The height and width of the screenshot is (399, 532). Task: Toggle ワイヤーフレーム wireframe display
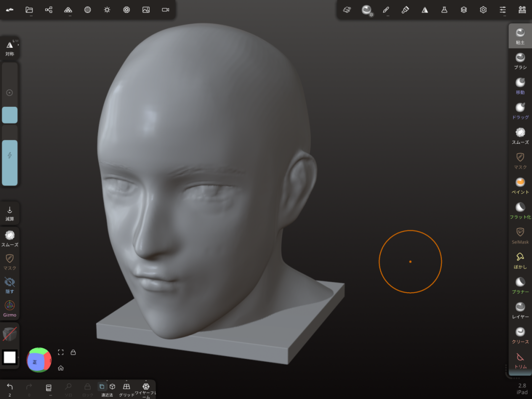pos(146,389)
